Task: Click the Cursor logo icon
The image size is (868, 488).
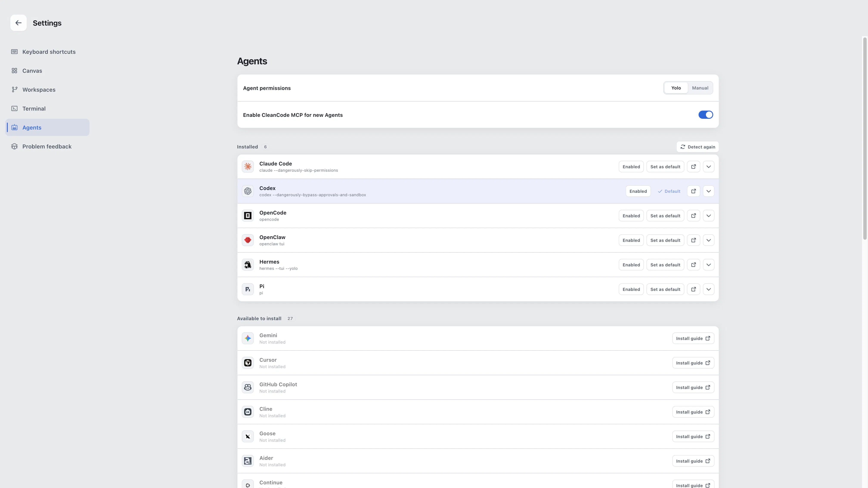Action: pyautogui.click(x=248, y=363)
